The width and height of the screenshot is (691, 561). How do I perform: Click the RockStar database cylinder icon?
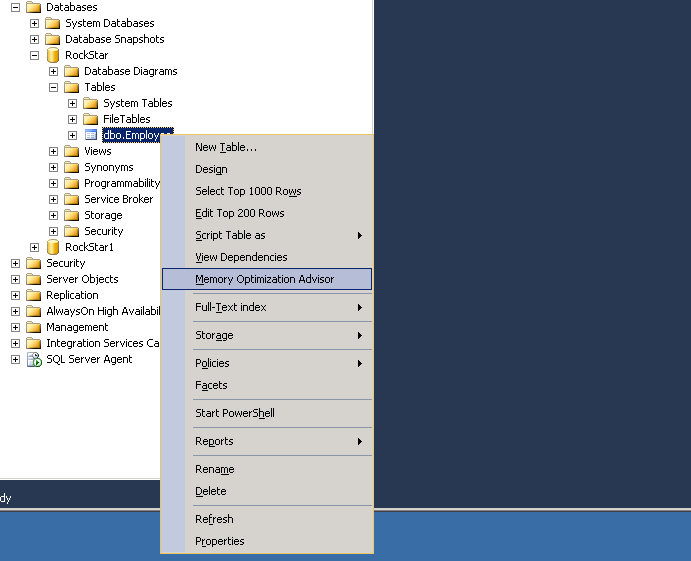click(x=53, y=55)
